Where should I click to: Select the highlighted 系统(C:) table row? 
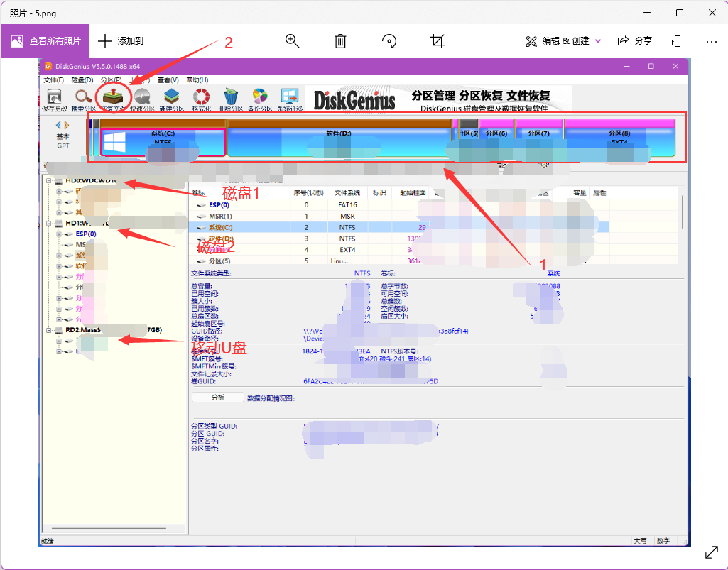[399, 227]
